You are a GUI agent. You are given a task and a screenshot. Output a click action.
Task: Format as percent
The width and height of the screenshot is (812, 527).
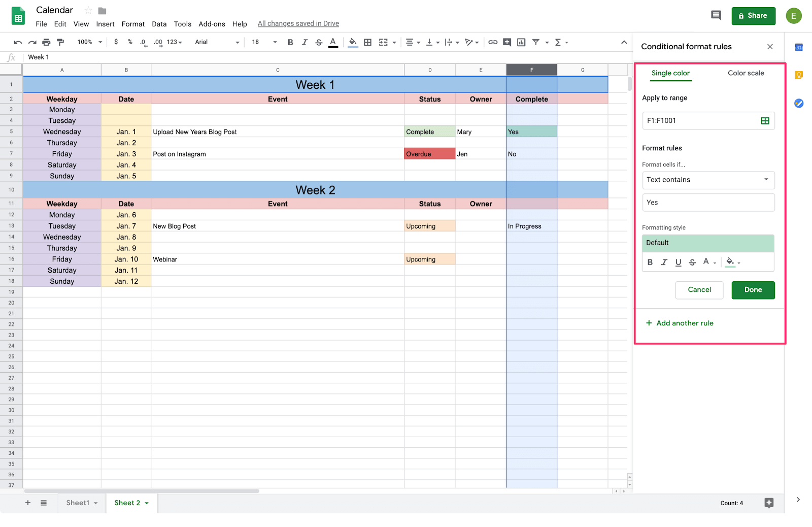pyautogui.click(x=130, y=42)
